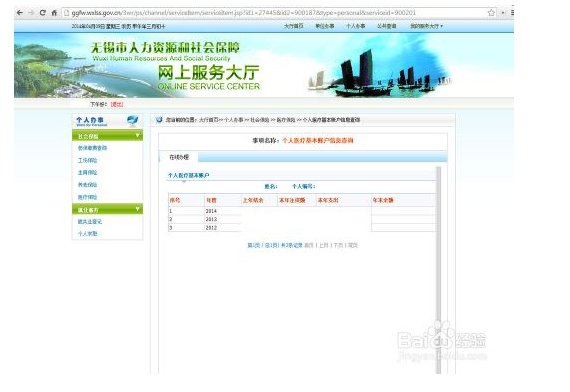The image size is (570, 392).
Task: Open 参保缴费查询 in the sidebar
Action: [x=92, y=148]
